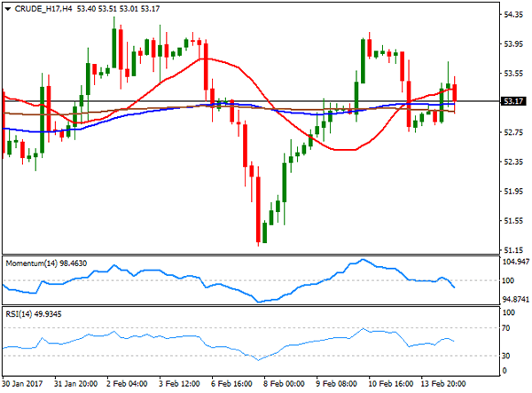The width and height of the screenshot is (532, 393).
Task: Select time axis label 31 Jan 20:00
Action: coord(76,384)
